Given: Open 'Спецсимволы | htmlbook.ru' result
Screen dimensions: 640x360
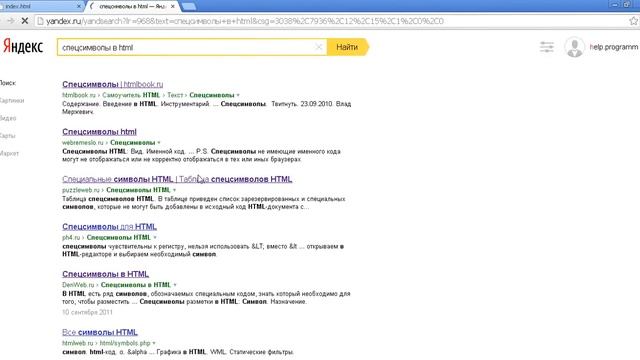Looking at the screenshot, I should click(113, 84).
